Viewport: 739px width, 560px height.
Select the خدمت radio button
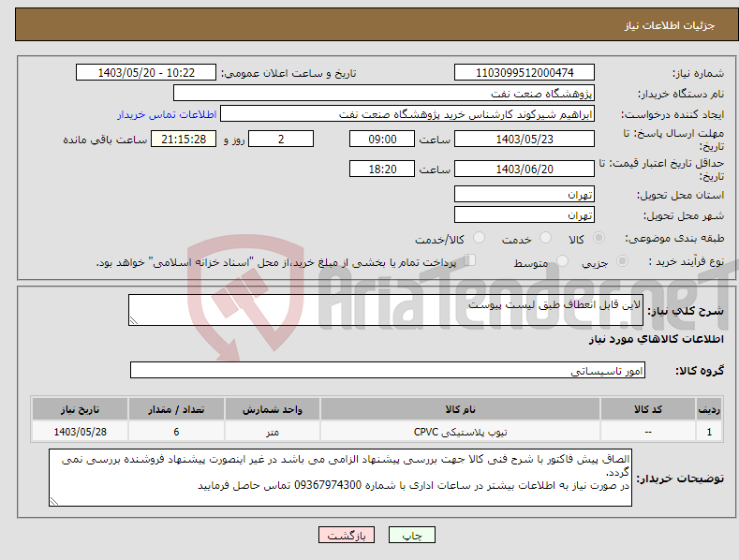tap(545, 238)
